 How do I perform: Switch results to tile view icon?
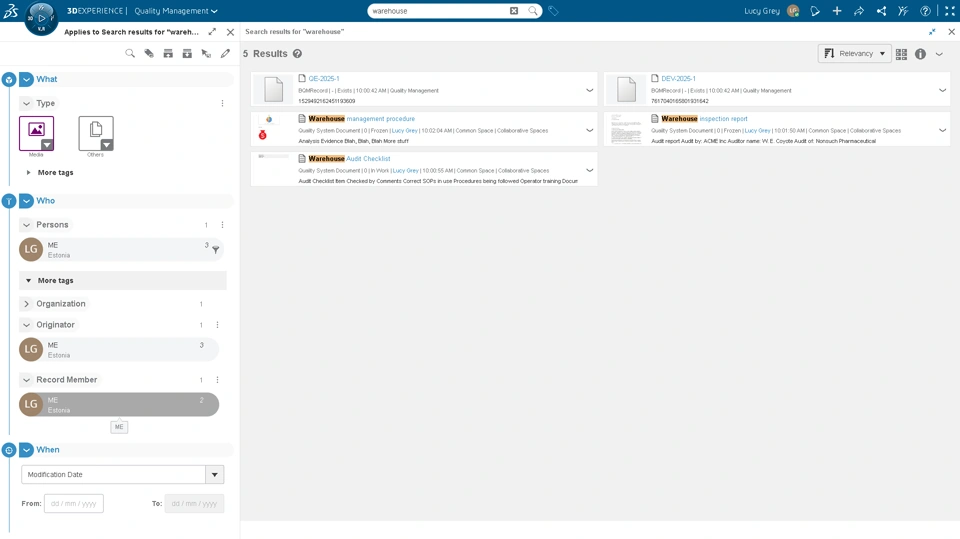[x=901, y=54]
